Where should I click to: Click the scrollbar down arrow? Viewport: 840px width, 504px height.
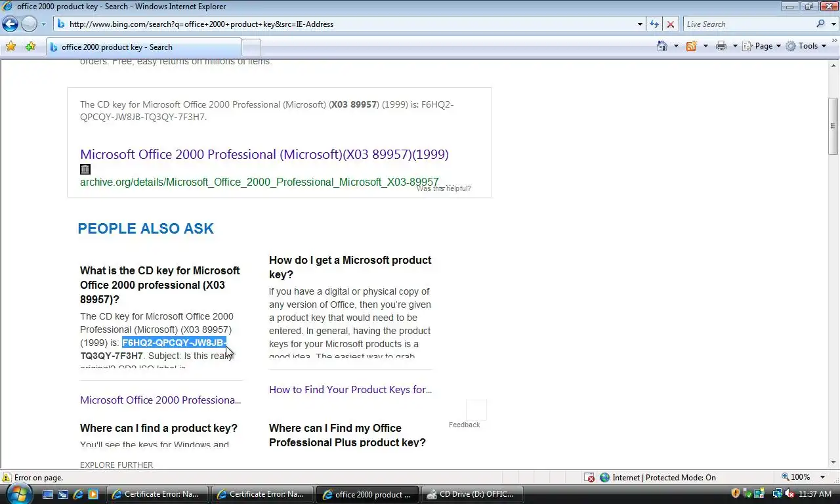[833, 463]
